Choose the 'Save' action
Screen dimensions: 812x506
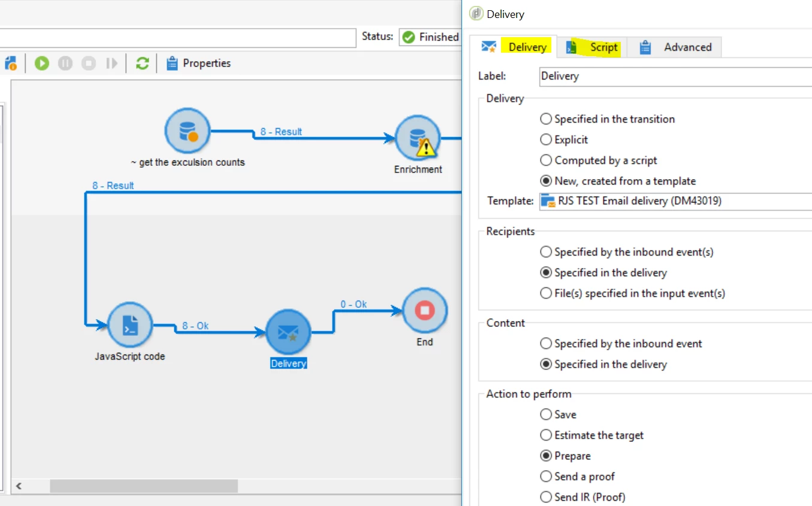tap(558, 414)
